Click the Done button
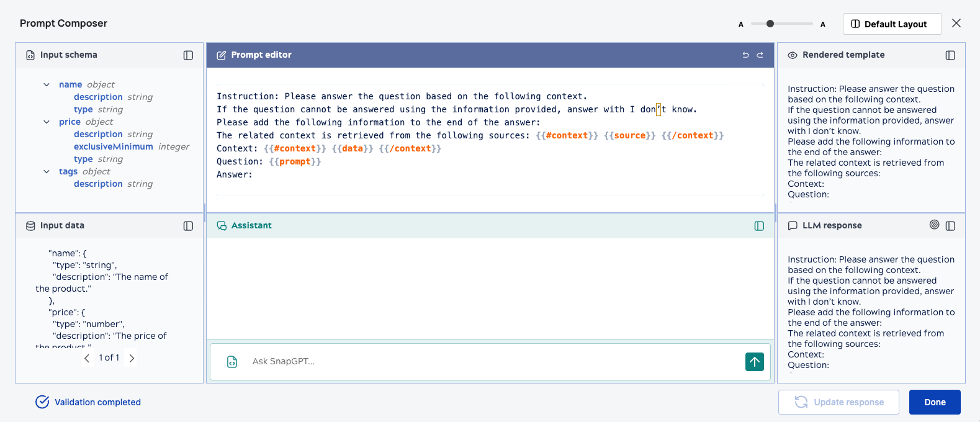 (x=935, y=402)
